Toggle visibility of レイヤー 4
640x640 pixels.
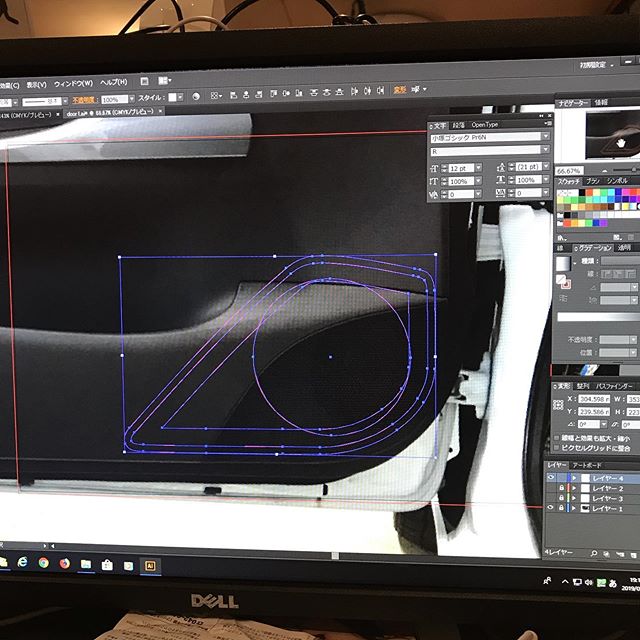[551, 477]
